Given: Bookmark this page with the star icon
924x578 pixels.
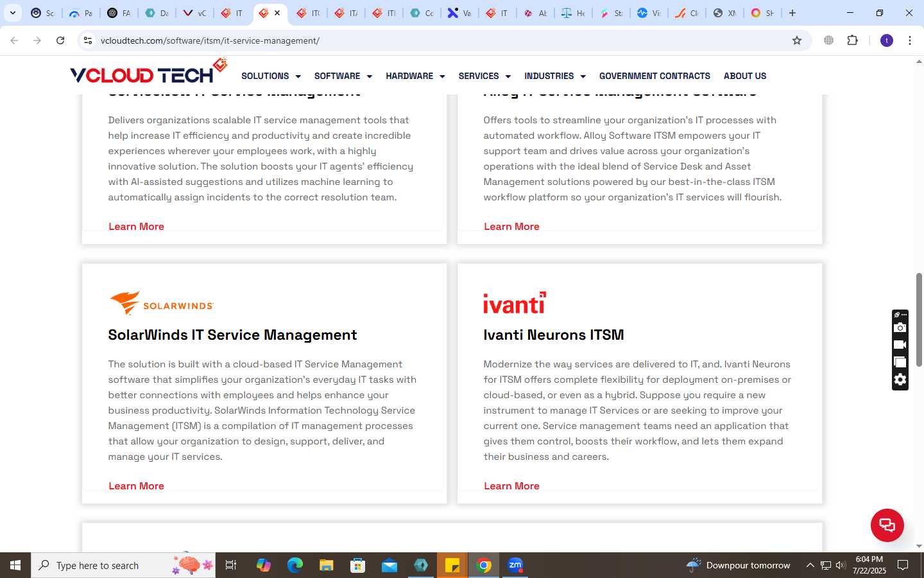Looking at the screenshot, I should (x=797, y=40).
